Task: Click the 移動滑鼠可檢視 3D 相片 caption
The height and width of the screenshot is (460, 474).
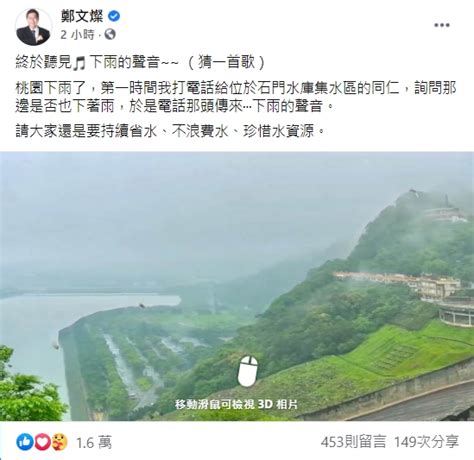Action: tap(236, 404)
